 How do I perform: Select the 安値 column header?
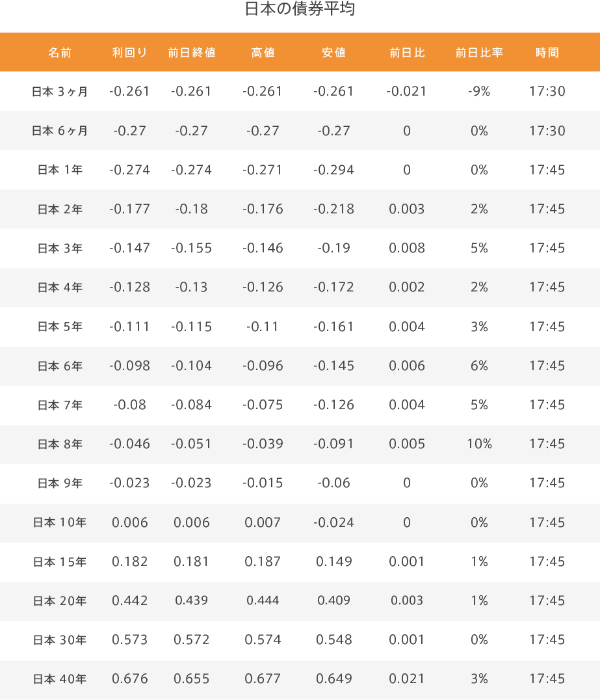click(x=333, y=53)
